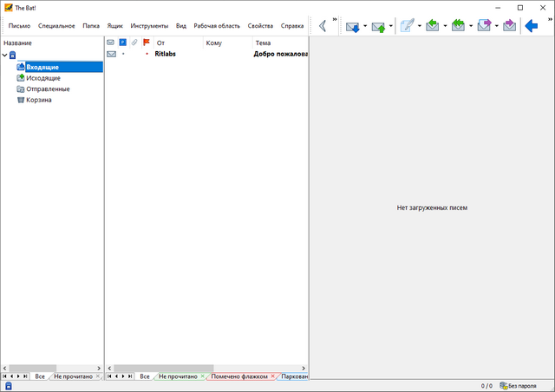Open the Вид menu
The height and width of the screenshot is (392, 555).
point(181,26)
